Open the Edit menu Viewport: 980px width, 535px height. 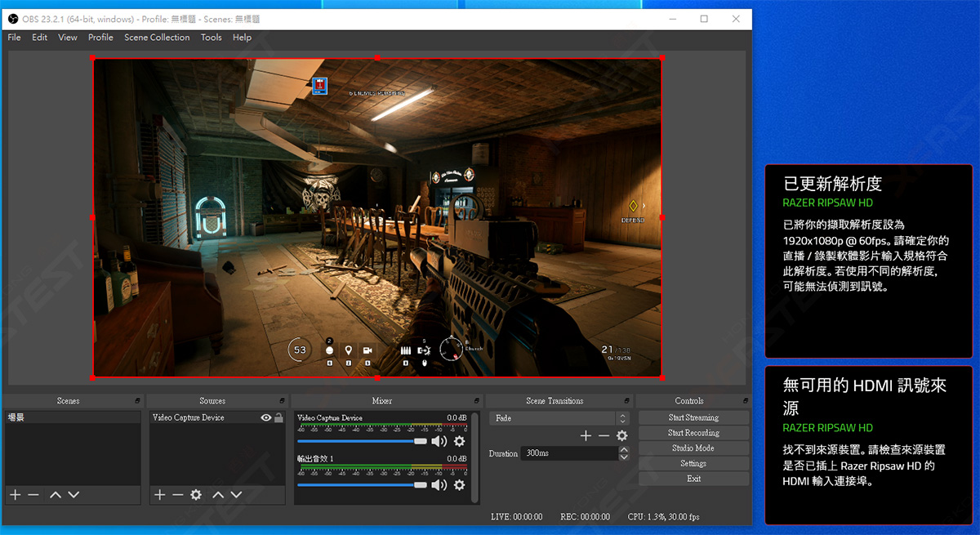[39, 38]
